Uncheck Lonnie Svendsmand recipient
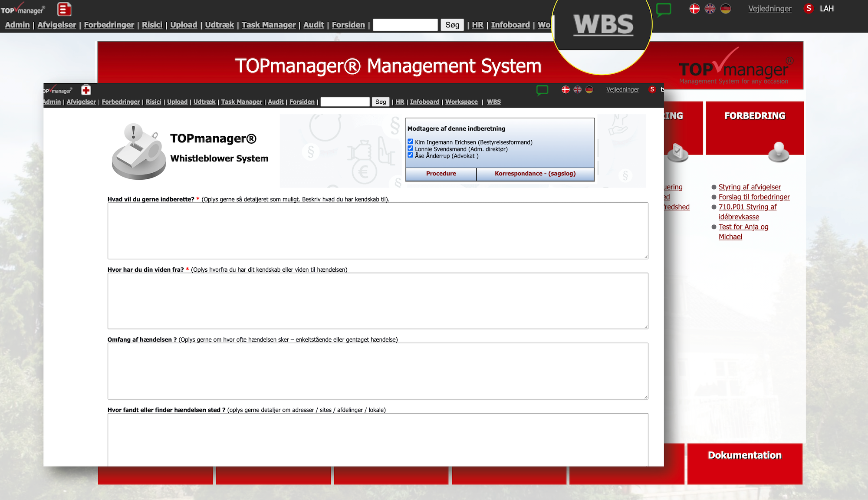This screenshot has height=500, width=868. pyautogui.click(x=410, y=148)
